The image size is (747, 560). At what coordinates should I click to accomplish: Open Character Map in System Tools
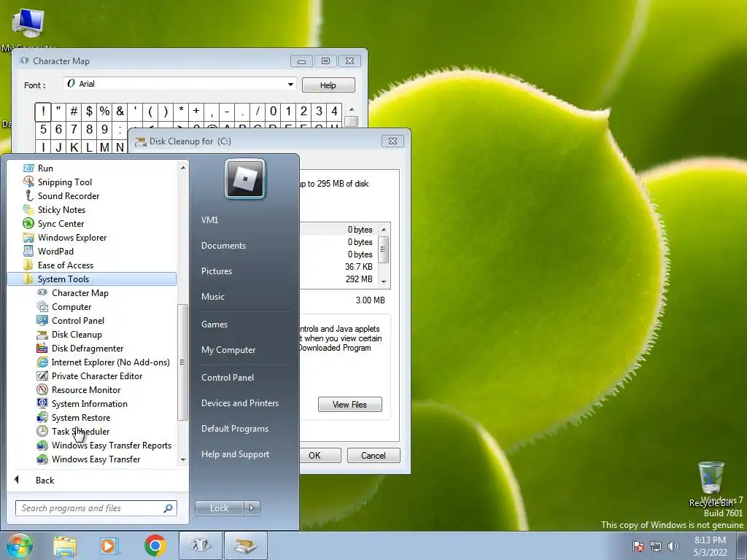(80, 293)
